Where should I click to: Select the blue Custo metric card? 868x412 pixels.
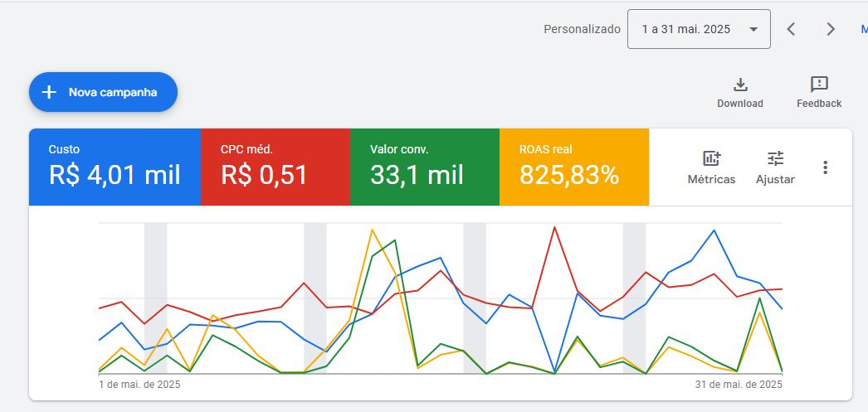click(115, 167)
